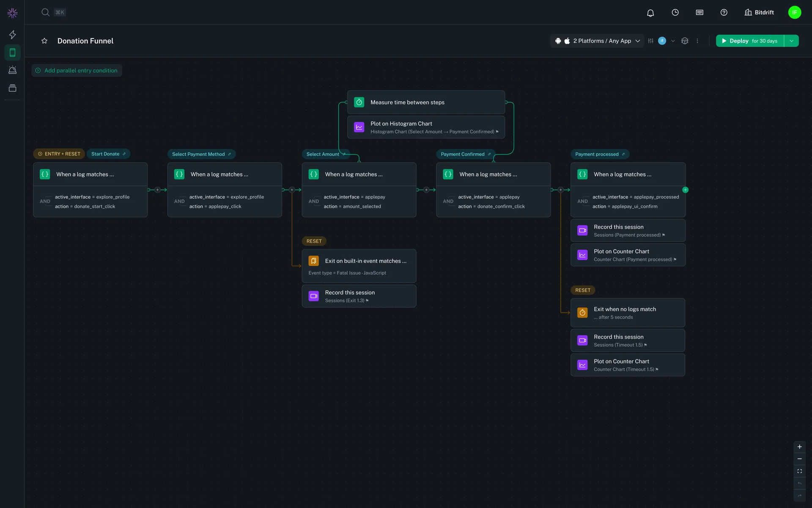Click the help question mark icon
This screenshot has width=812, height=508.
tap(724, 13)
